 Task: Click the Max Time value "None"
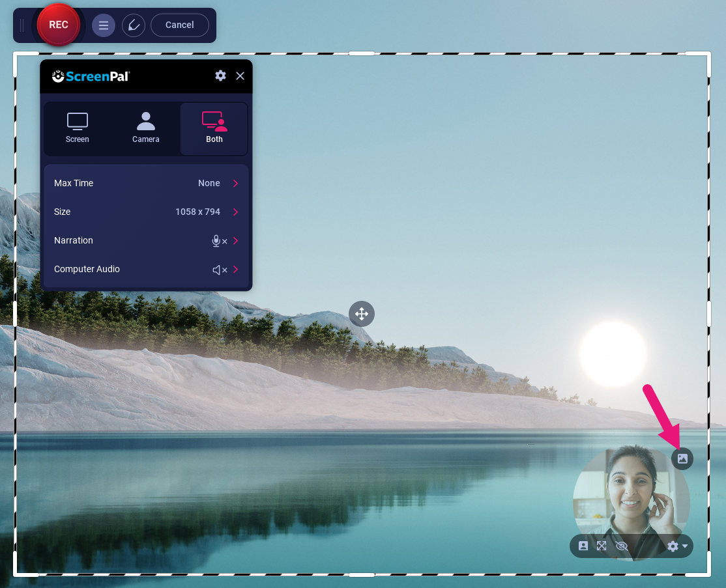[x=209, y=183]
